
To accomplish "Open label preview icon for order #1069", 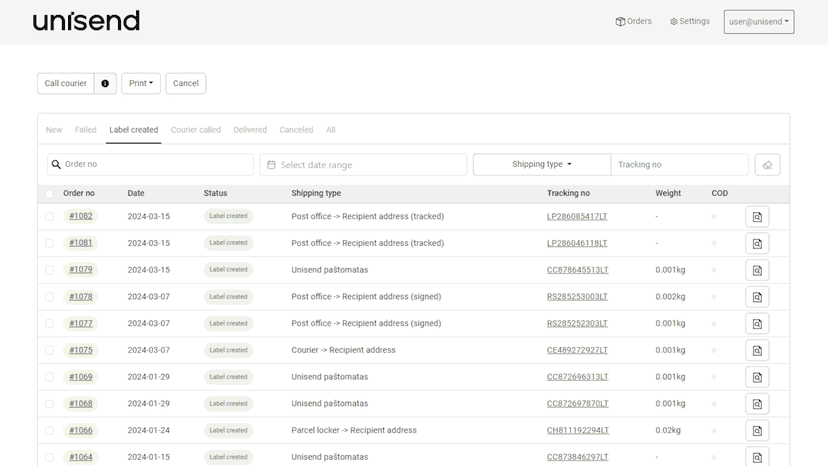I will [x=757, y=377].
